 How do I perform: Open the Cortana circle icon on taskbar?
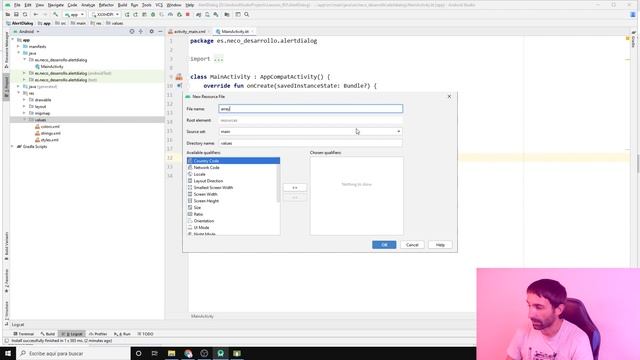pyautogui.click(x=138, y=353)
